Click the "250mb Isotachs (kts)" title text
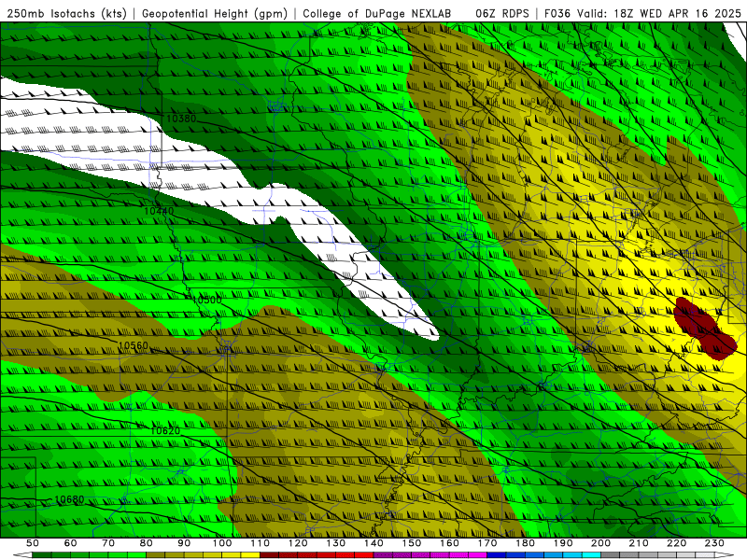Screen dimensions: 747x560 (x=67, y=13)
